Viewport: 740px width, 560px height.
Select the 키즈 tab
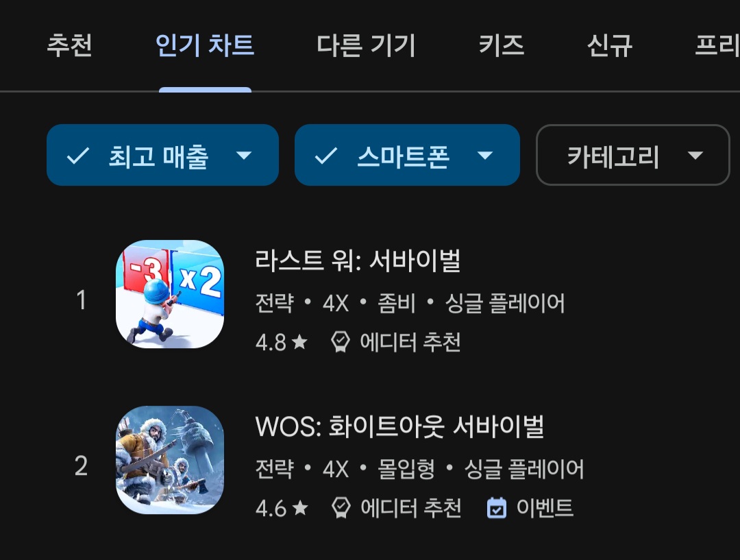pos(501,46)
